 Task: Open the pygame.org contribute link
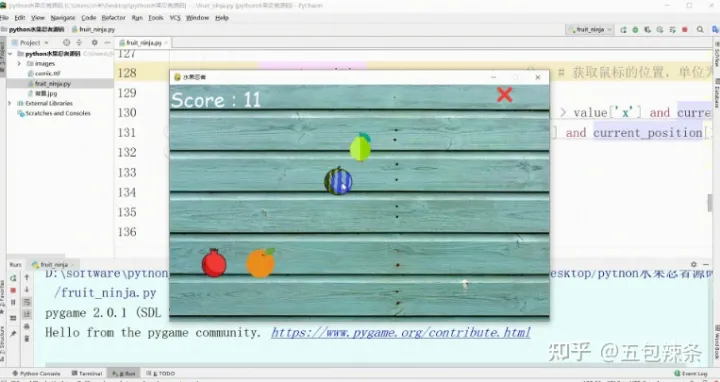(x=400, y=332)
